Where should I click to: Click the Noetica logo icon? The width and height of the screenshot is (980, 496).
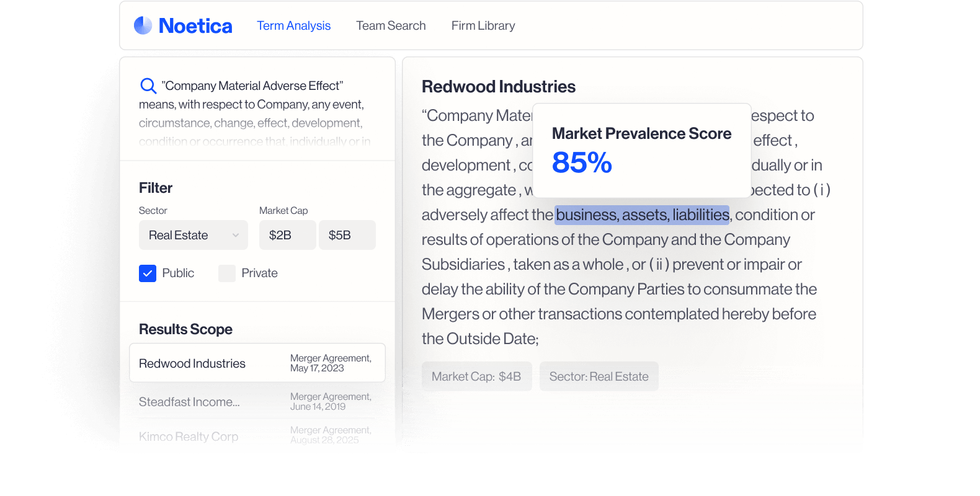(143, 25)
